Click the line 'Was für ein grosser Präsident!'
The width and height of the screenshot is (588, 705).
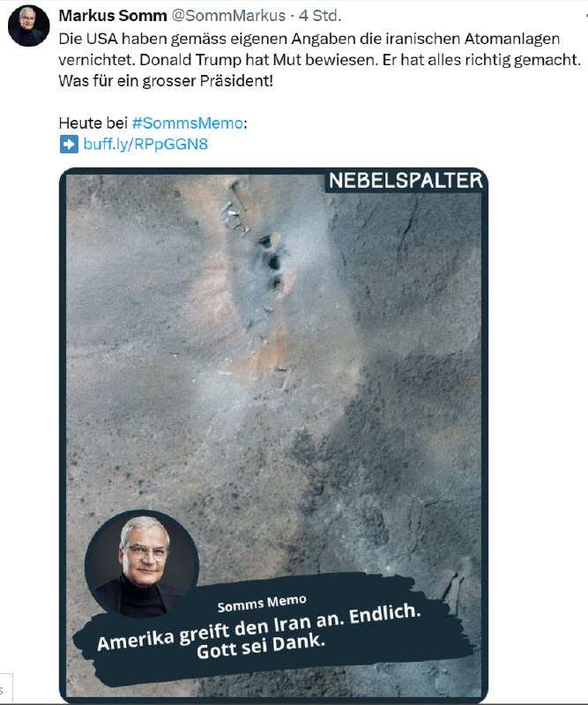pyautogui.click(x=166, y=81)
